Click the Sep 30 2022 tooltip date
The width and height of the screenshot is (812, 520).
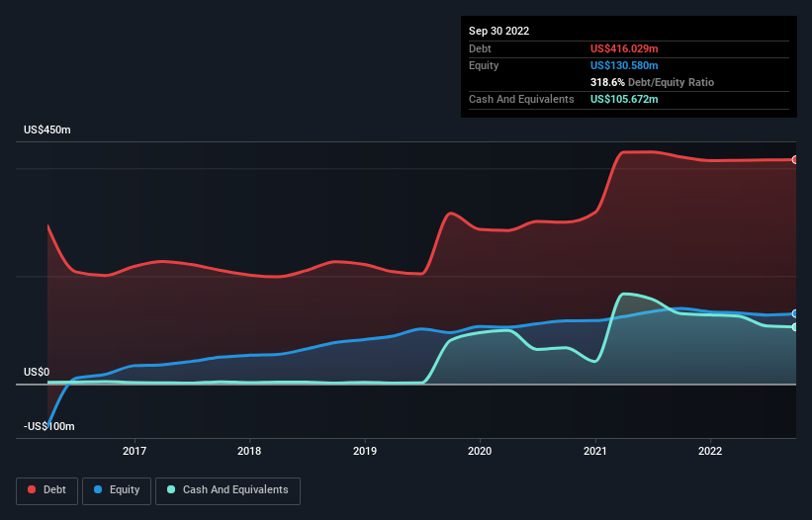[498, 31]
